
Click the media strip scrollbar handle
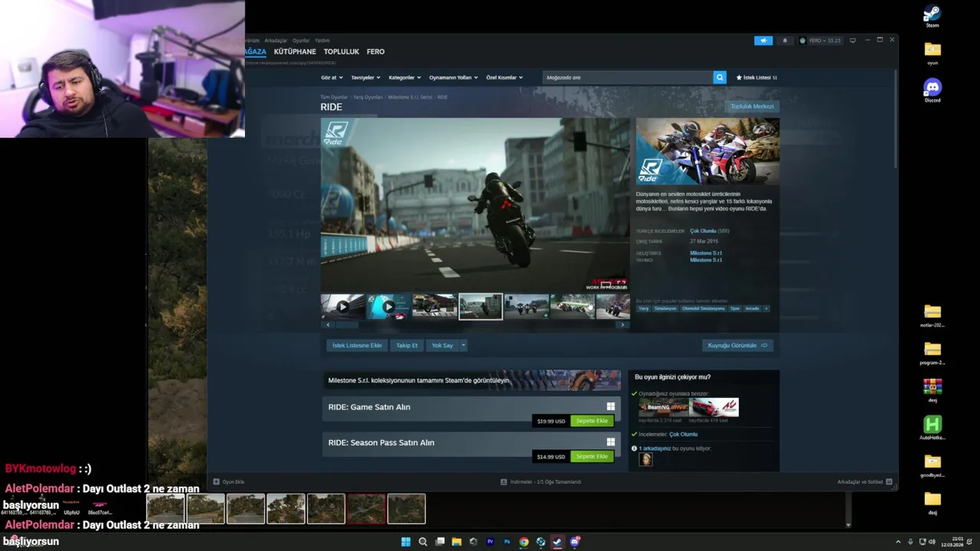348,324
